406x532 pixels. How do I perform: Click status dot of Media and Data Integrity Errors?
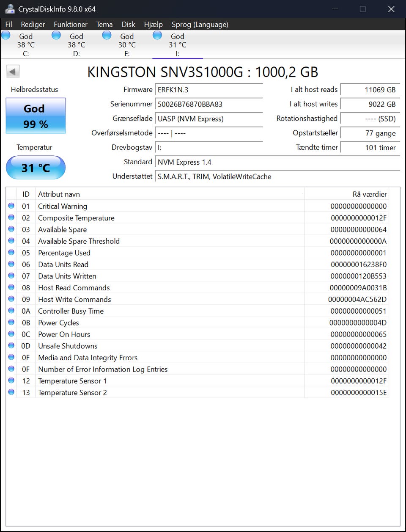[x=11, y=357]
